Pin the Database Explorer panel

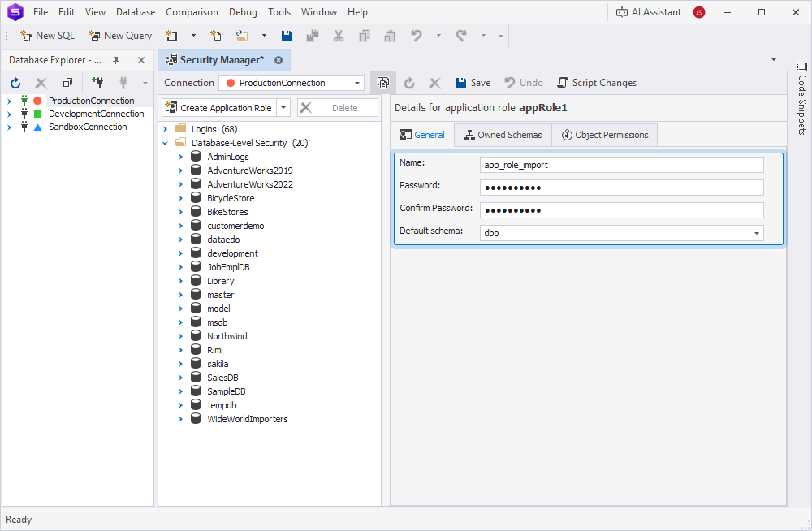[x=114, y=59]
